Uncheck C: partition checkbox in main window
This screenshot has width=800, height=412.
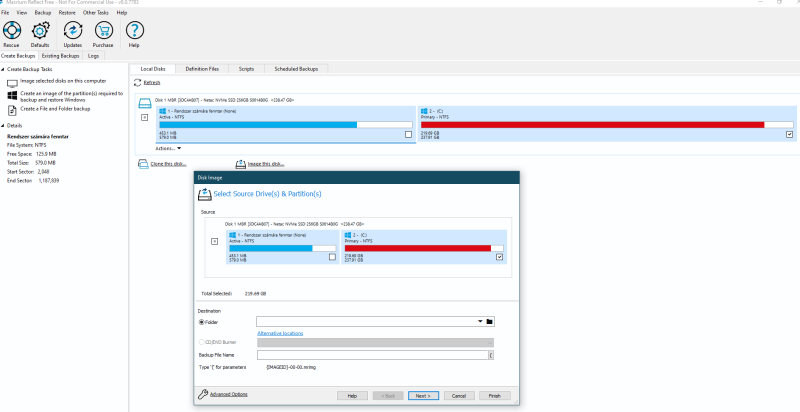click(x=790, y=135)
